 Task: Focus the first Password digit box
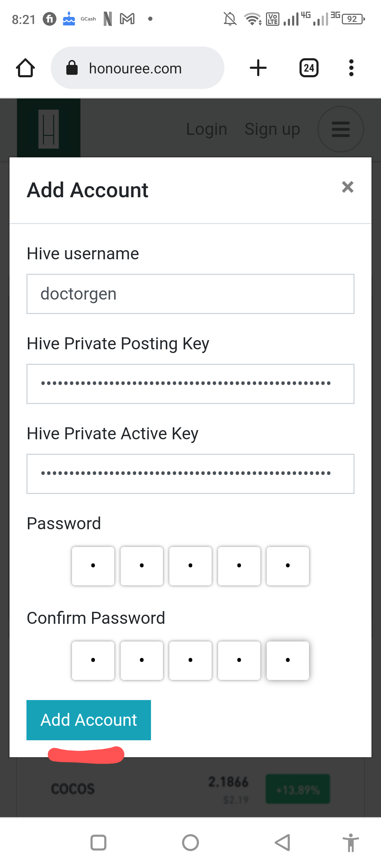93,566
